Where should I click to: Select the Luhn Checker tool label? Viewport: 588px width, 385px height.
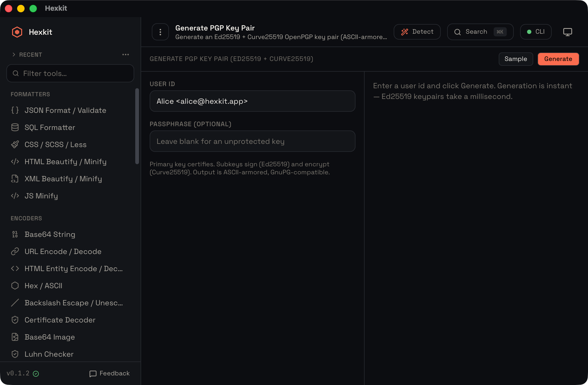click(x=49, y=354)
